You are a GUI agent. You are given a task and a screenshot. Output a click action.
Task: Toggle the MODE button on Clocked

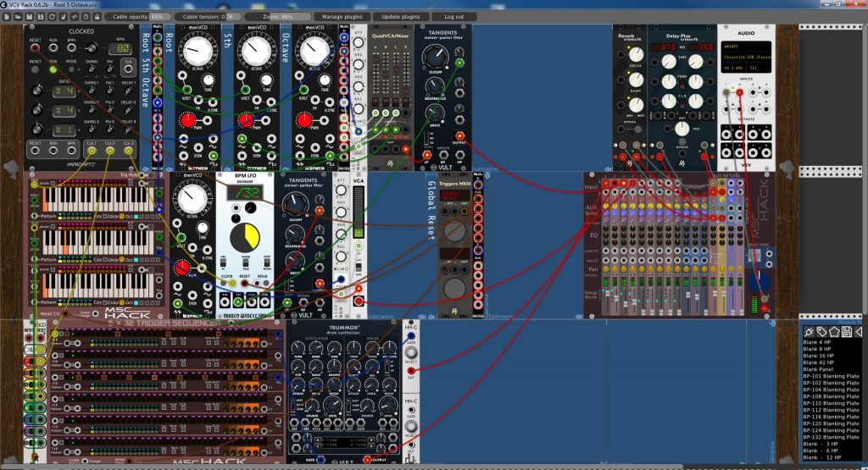tap(71, 69)
